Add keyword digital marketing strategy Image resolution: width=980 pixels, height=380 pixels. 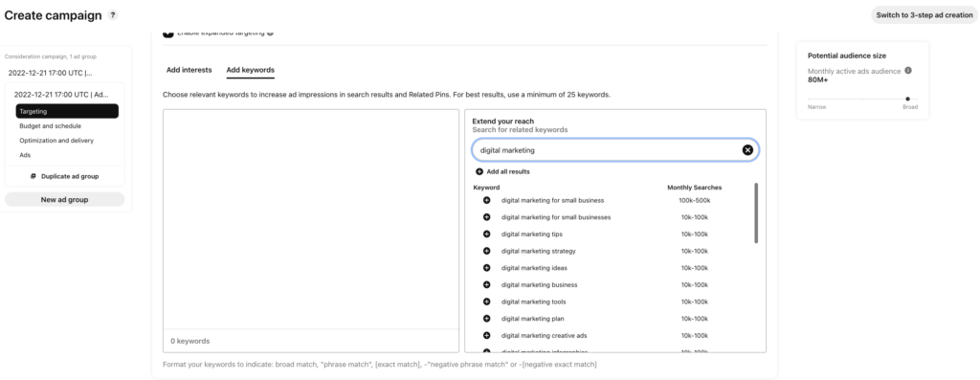pos(486,251)
